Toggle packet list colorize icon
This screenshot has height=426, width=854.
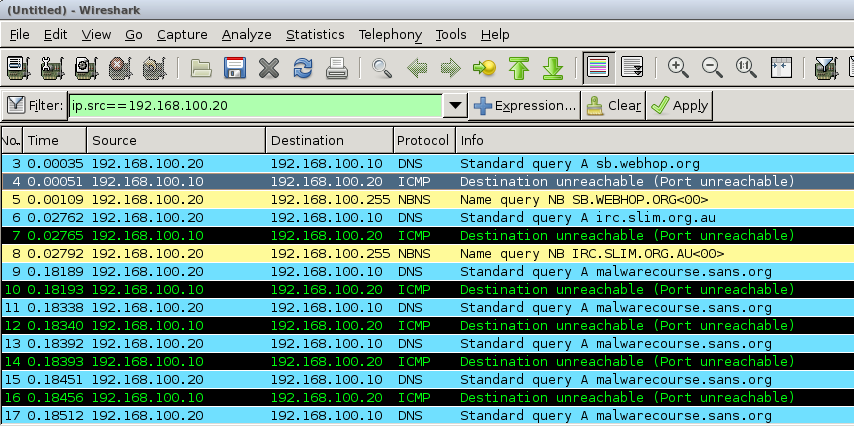599,68
